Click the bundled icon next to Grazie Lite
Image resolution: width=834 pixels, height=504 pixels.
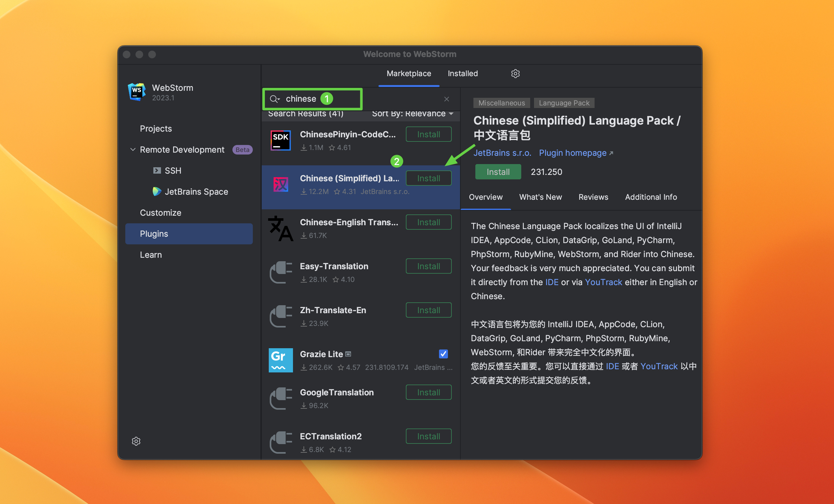click(348, 354)
